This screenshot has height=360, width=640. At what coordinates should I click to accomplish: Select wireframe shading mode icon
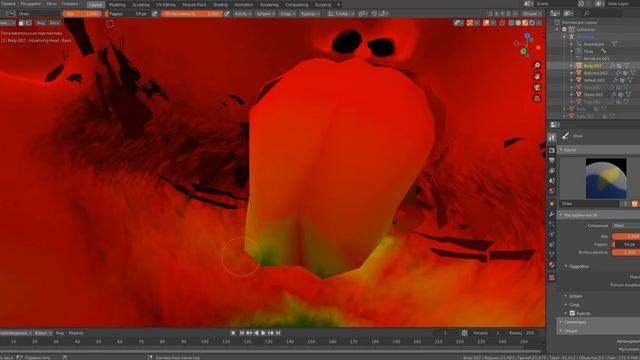511,23
